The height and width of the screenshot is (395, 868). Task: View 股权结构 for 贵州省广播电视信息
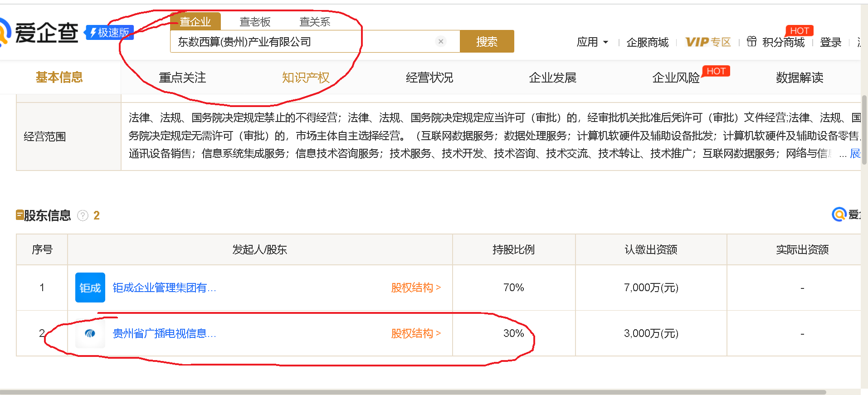pyautogui.click(x=416, y=333)
